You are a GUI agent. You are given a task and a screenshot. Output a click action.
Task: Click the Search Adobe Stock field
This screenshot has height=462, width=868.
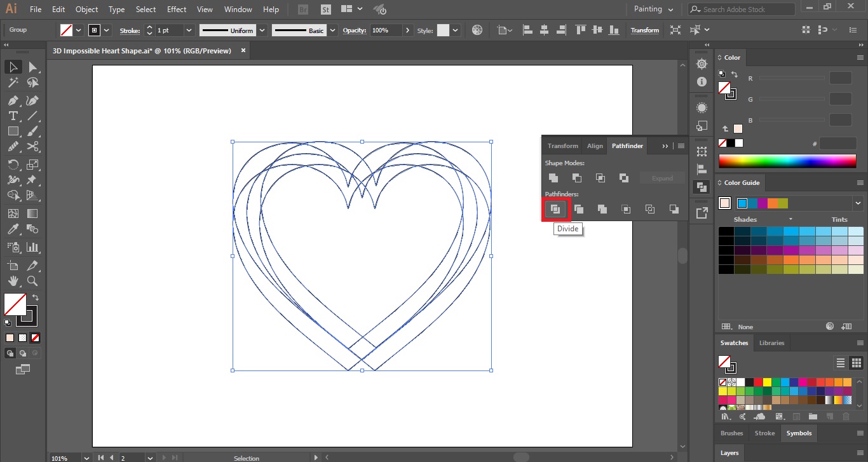(x=740, y=9)
